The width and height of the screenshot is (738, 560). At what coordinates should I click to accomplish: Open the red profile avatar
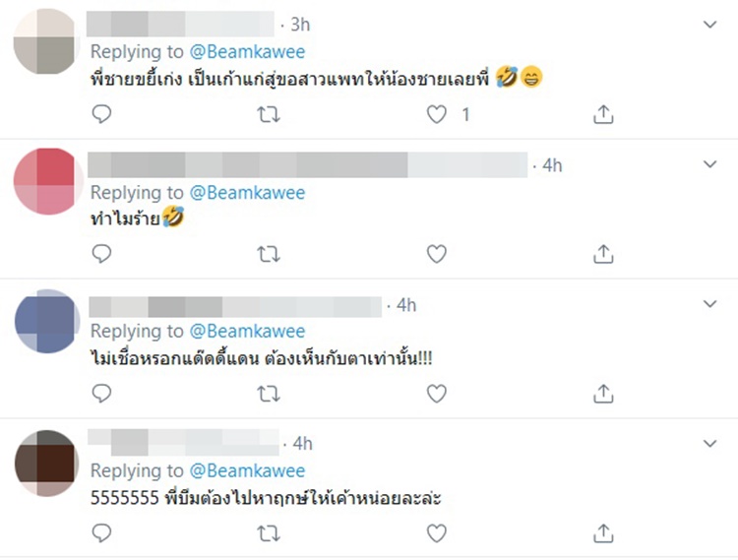click(x=46, y=182)
